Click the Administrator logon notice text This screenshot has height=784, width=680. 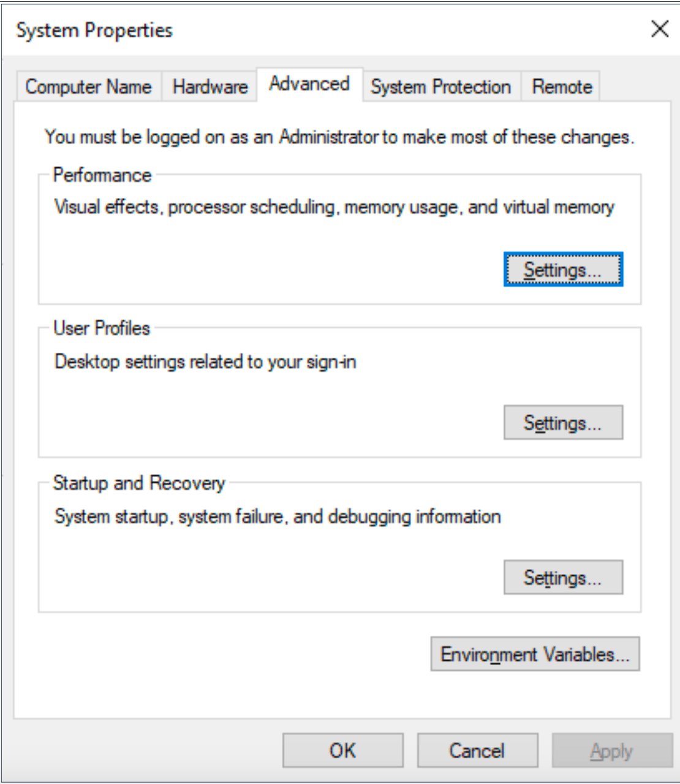pyautogui.click(x=339, y=137)
